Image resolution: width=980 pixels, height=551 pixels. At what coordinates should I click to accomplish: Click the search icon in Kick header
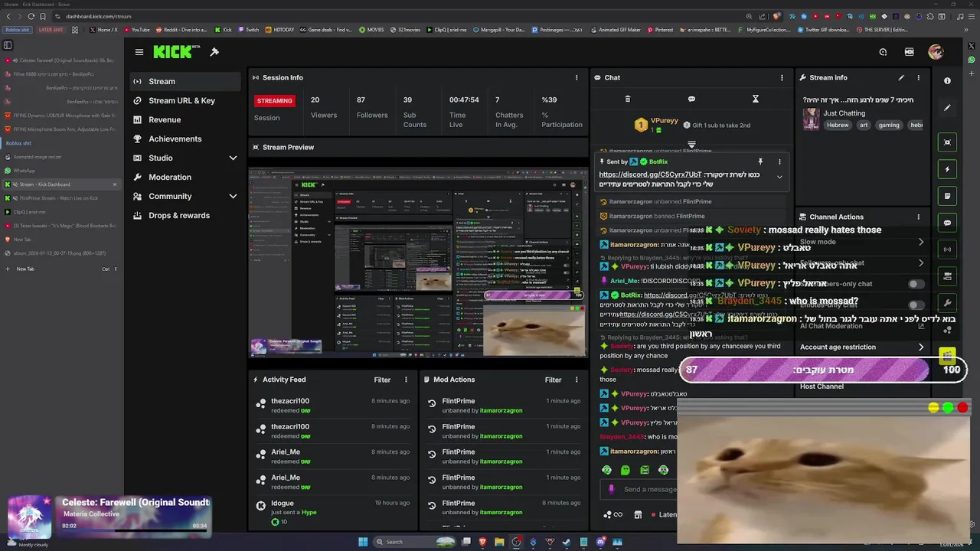click(x=883, y=52)
